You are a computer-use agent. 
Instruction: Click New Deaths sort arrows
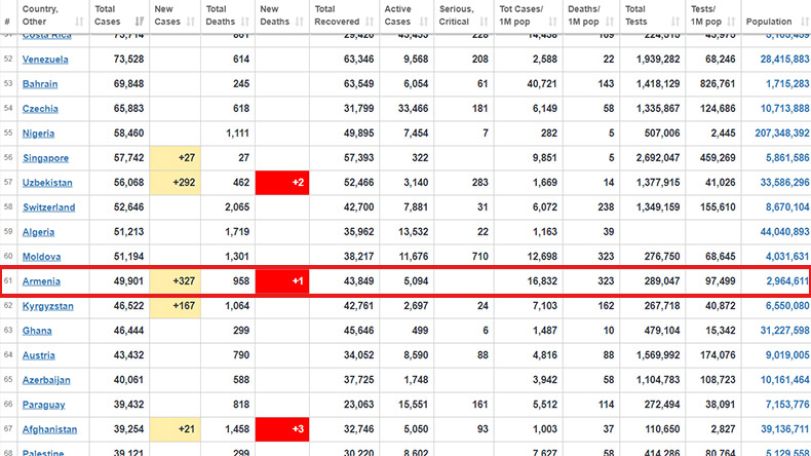(299, 22)
